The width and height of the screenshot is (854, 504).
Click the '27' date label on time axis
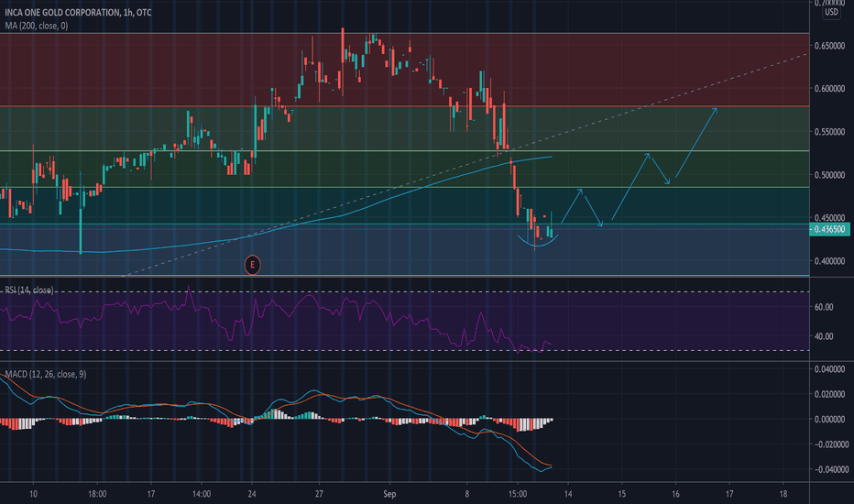(319, 494)
